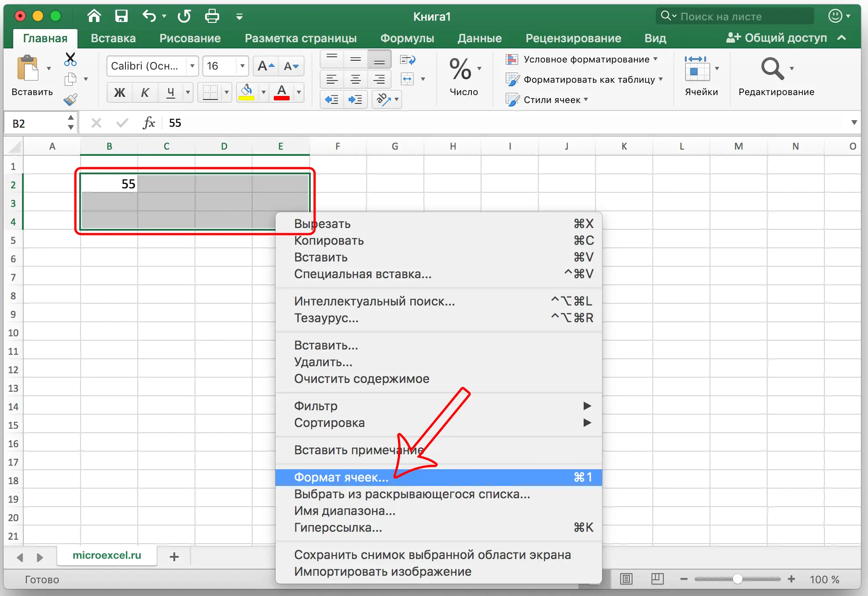This screenshot has width=868, height=596.
Task: Align text to top
Action: 332,59
